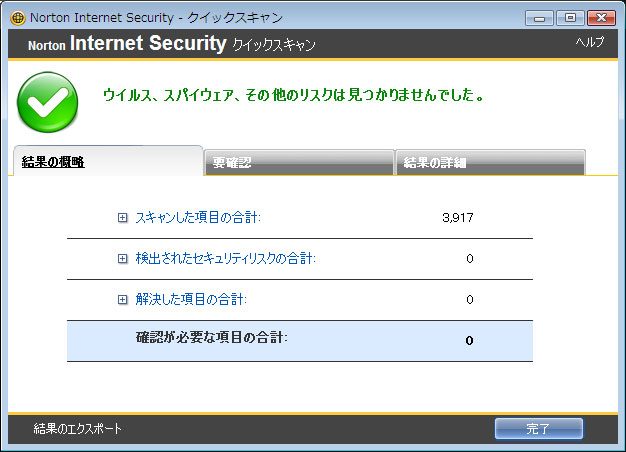The height and width of the screenshot is (452, 626).
Task: Click the 完了 button
Action: (x=539, y=429)
